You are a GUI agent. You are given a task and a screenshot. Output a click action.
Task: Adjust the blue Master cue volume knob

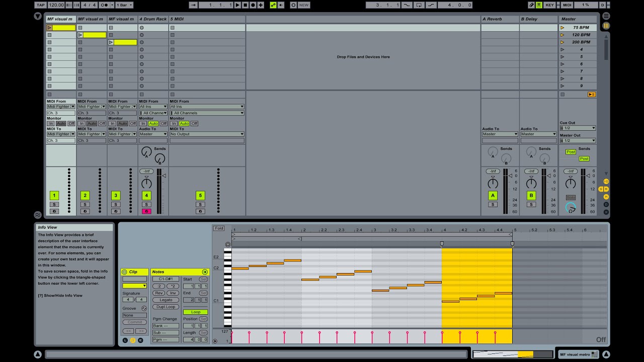[571, 207]
